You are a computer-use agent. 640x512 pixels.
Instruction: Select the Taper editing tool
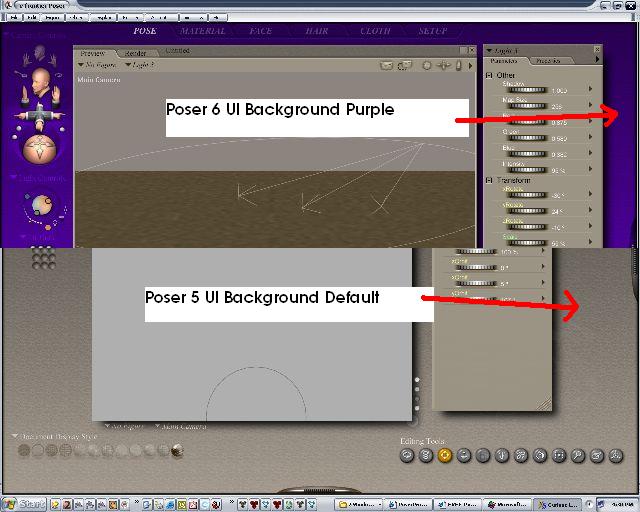click(x=502, y=455)
